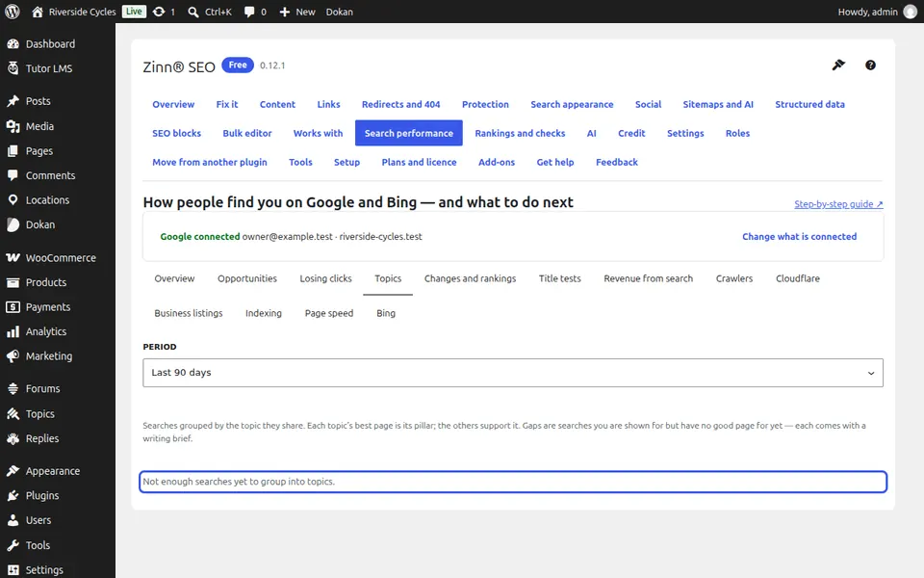The image size is (924, 578).
Task: Open the Ctrl+K search icon
Action: (x=193, y=12)
